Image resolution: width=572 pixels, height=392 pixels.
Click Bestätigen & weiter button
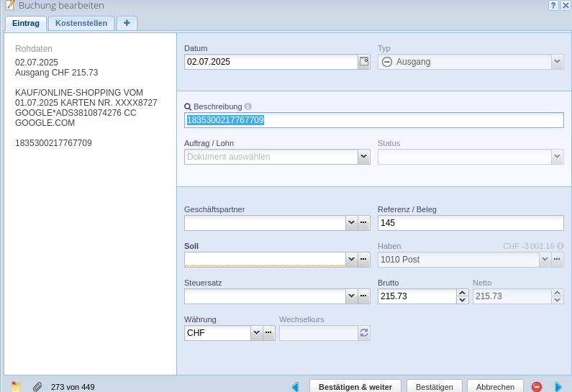[x=355, y=386]
